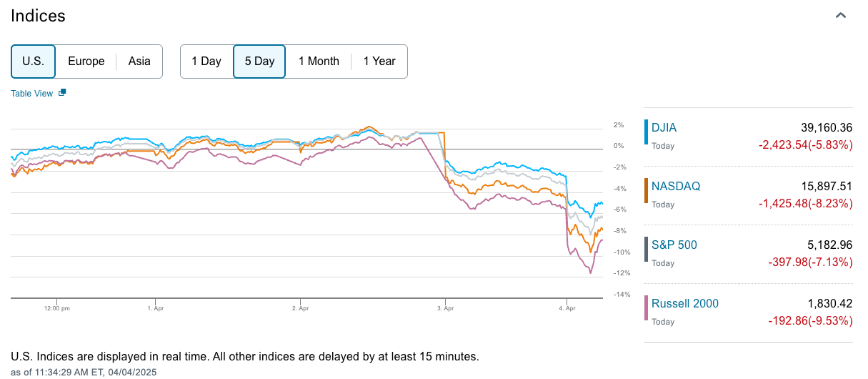Click the blue DJIA color bar
The width and height of the screenshot is (868, 379).
click(x=647, y=132)
